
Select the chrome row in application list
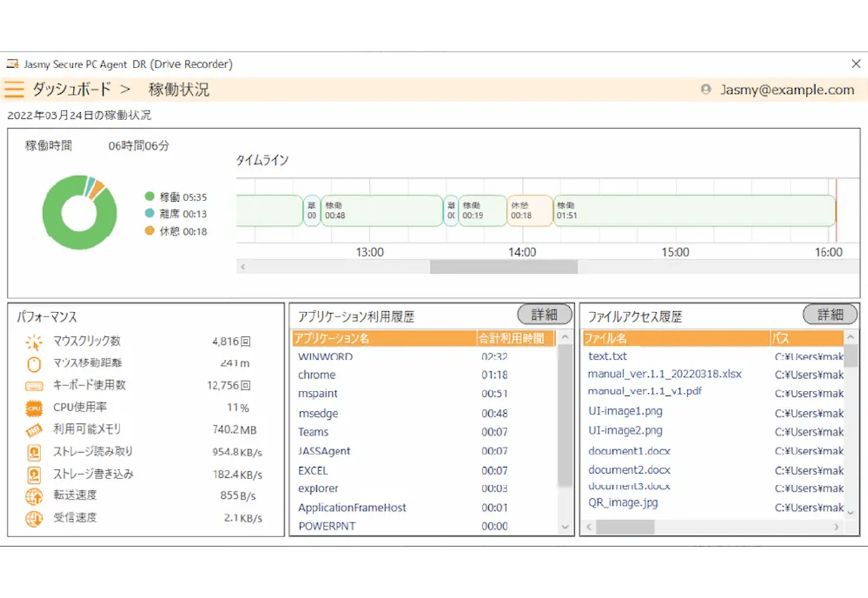point(317,375)
